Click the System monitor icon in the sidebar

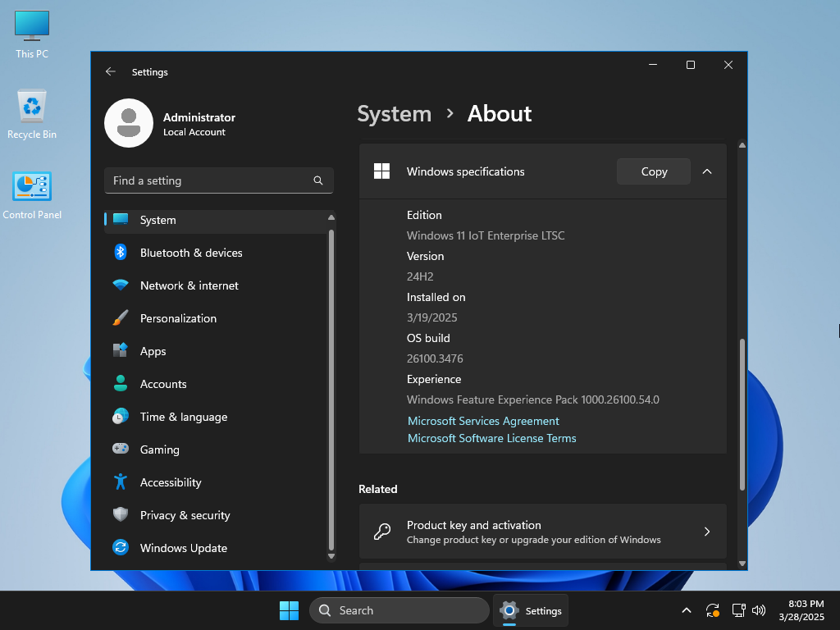(121, 219)
